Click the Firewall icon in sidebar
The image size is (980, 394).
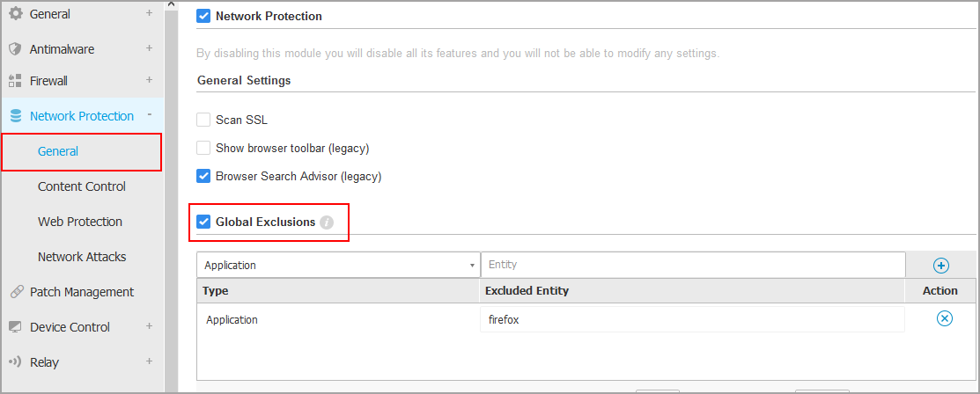16,81
